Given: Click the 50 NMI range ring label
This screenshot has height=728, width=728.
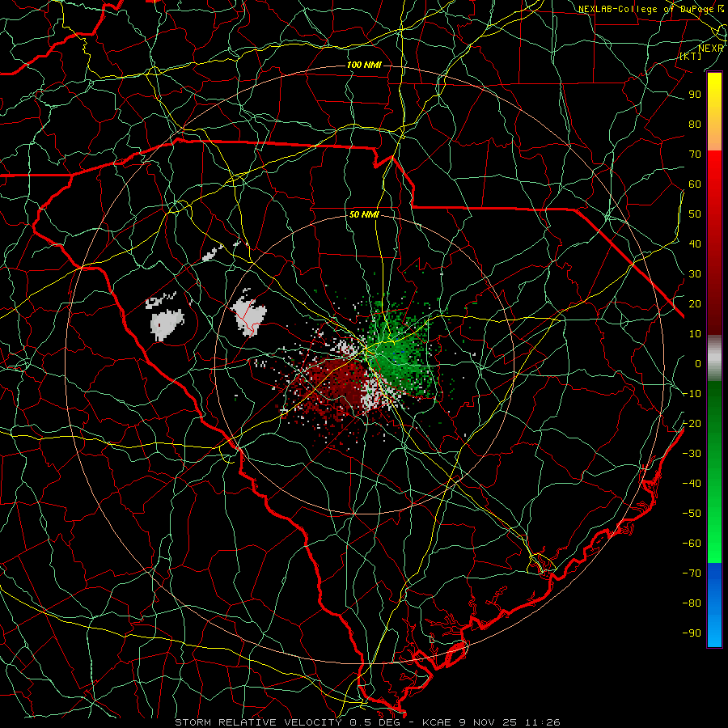Looking at the screenshot, I should point(364,215).
